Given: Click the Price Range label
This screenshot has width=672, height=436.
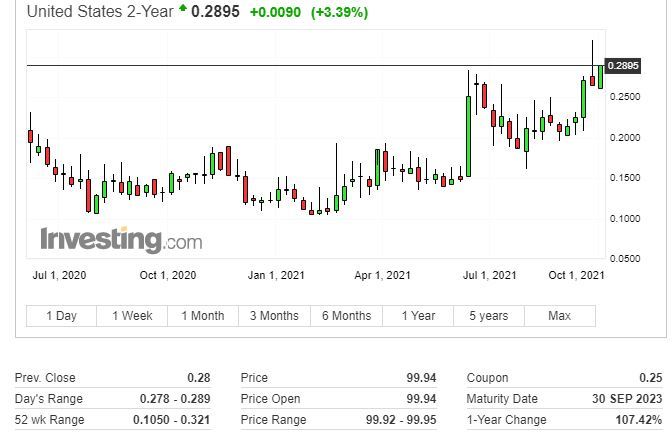Looking at the screenshot, I should tap(273, 420).
